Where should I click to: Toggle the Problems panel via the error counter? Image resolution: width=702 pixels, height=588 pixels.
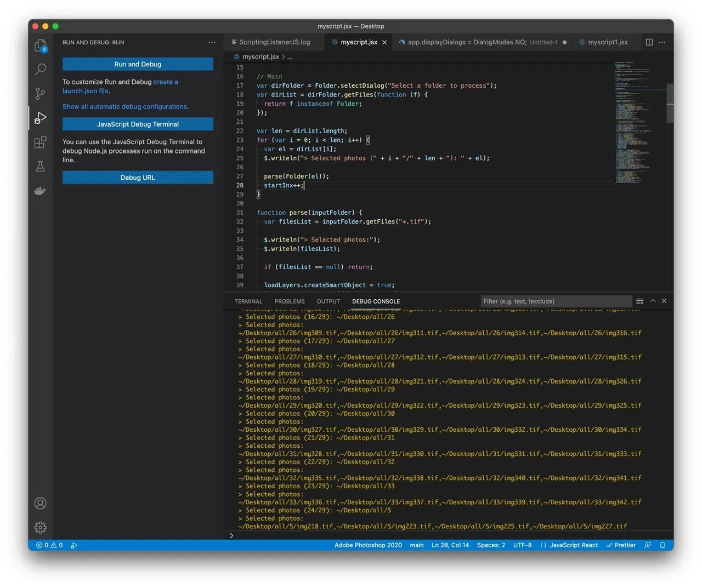[x=49, y=545]
